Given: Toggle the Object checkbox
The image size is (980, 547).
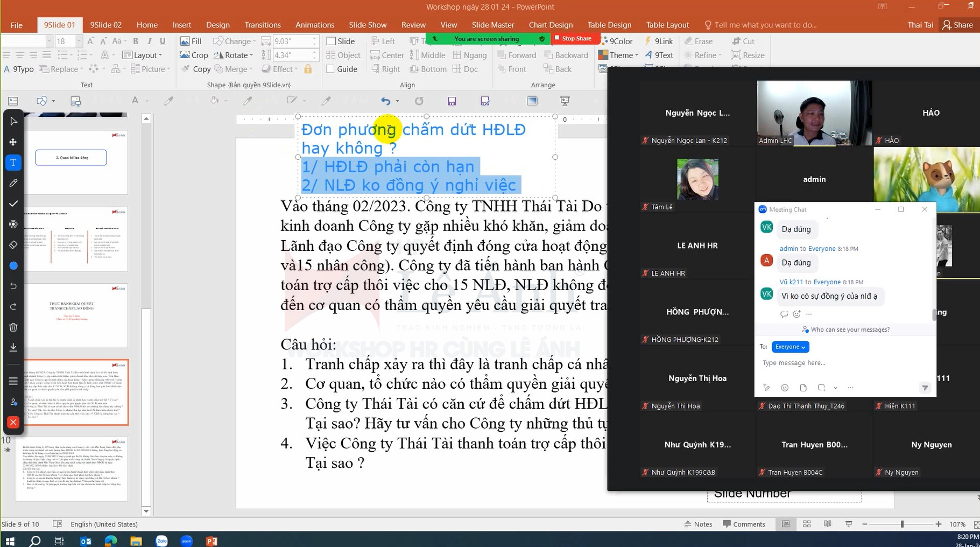Looking at the screenshot, I should 332,55.
